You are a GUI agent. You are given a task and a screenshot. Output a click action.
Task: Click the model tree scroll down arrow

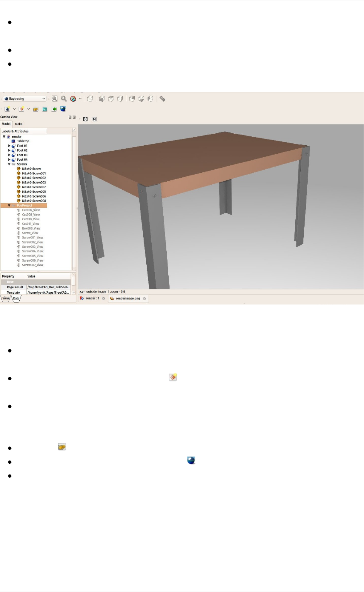(x=74, y=269)
